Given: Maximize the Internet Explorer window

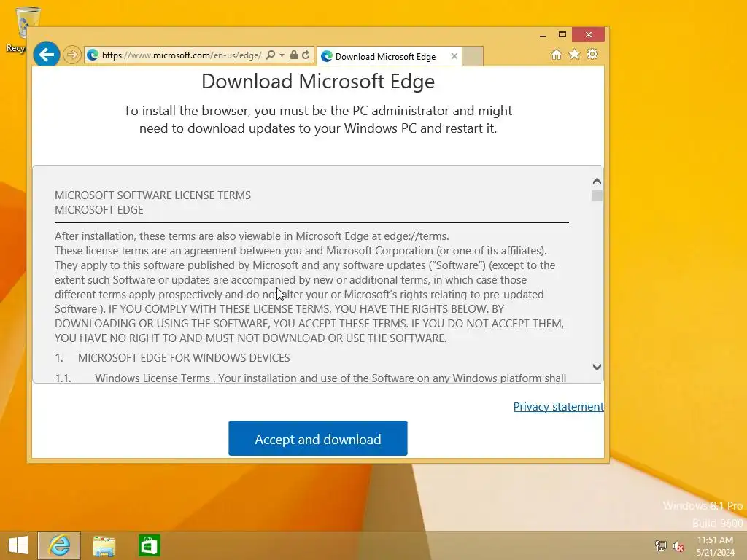Looking at the screenshot, I should tap(562, 35).
